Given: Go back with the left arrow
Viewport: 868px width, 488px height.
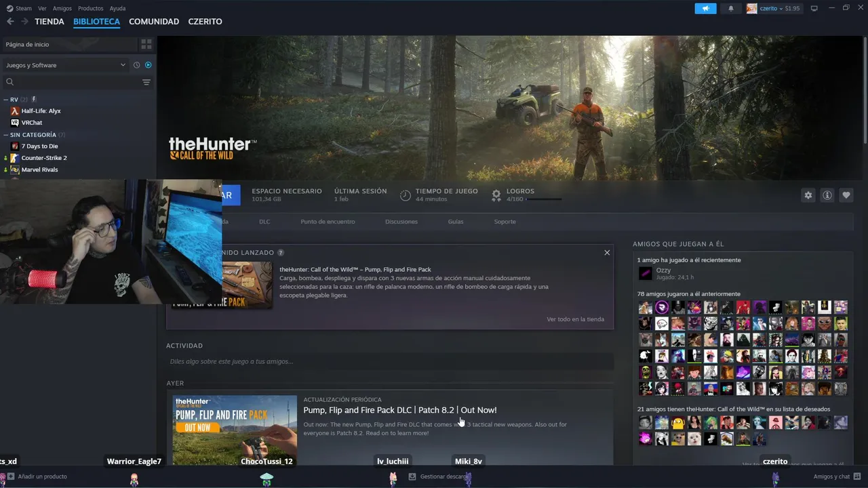Looking at the screenshot, I should coord(10,22).
